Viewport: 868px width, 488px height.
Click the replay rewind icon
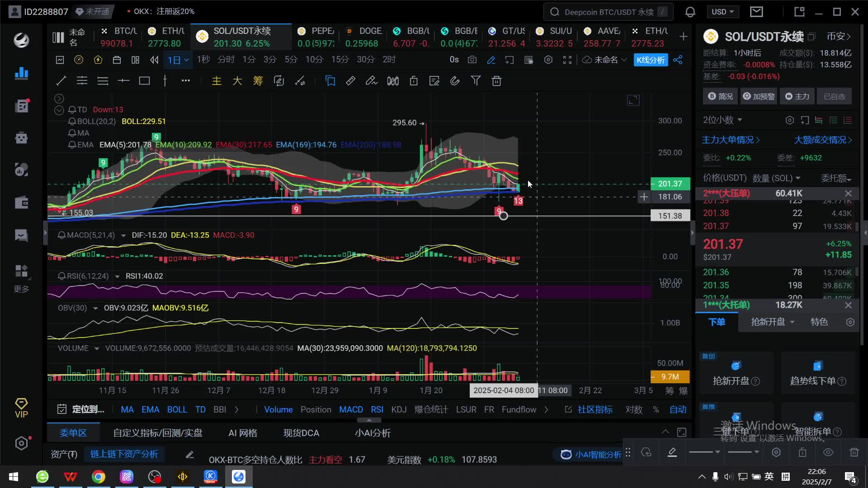[154, 60]
